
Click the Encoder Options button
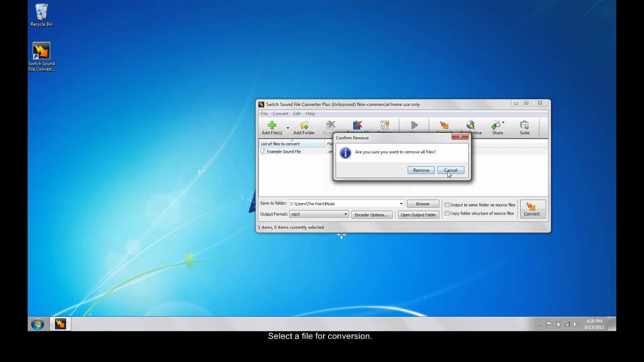pos(372,215)
